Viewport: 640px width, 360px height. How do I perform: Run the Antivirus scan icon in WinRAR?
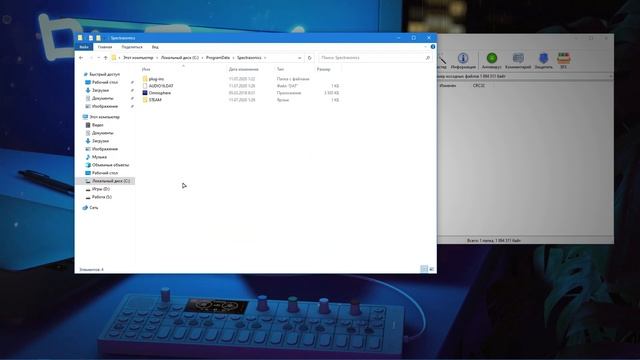point(491,58)
